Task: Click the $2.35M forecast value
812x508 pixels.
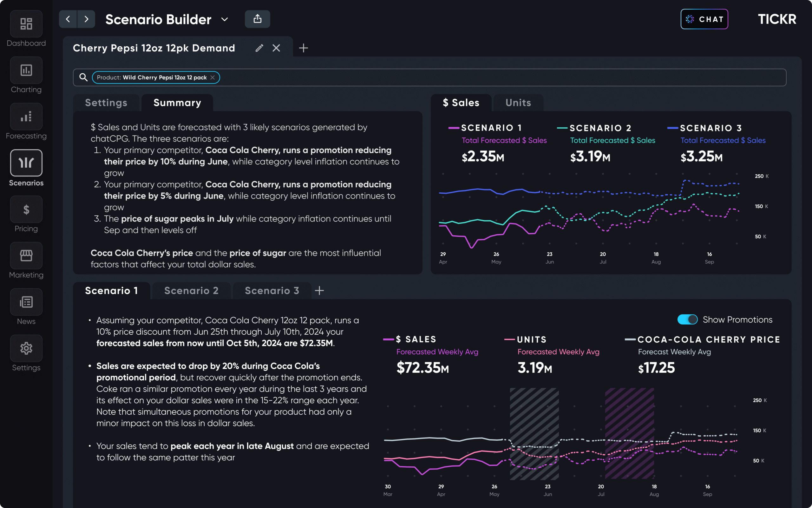Action: click(483, 157)
